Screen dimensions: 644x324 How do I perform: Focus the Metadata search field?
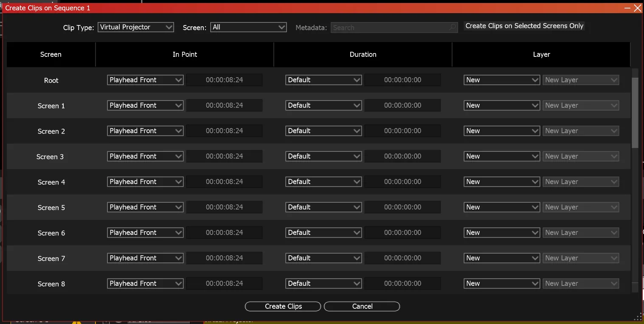[394, 28]
